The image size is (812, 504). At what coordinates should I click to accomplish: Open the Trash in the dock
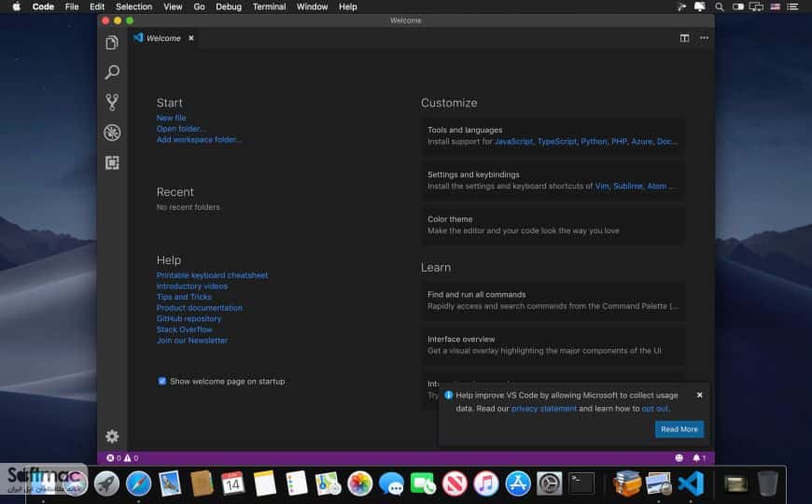pos(767,483)
